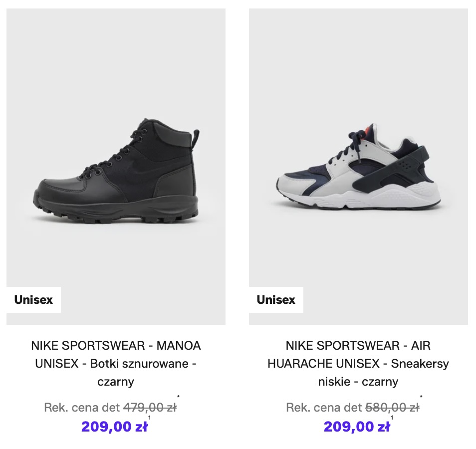Click the asterisk beside the 580,00 zł price
This screenshot has height=449, width=476.
pos(421,398)
